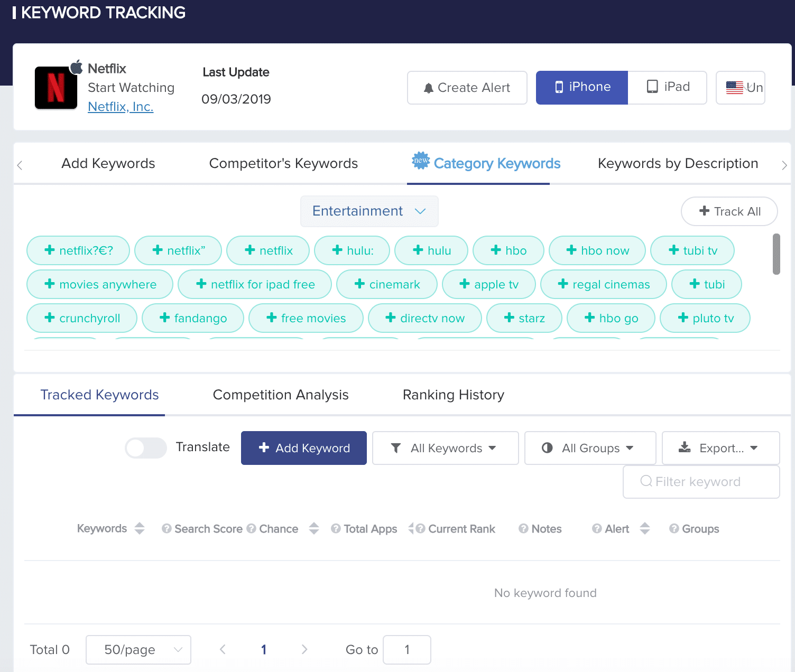This screenshot has width=795, height=672.
Task: Click the Add Keyword button
Action: [304, 448]
